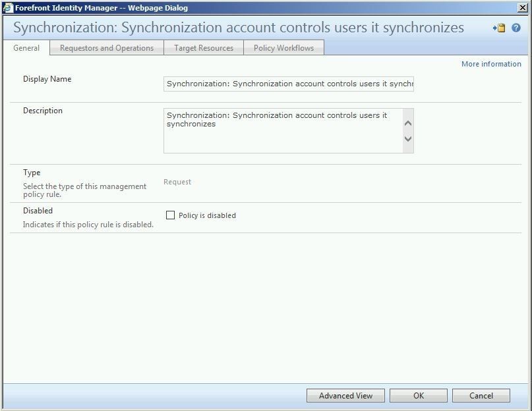Click 'Indicates if this policy rule is disabled.' hint

click(88, 225)
